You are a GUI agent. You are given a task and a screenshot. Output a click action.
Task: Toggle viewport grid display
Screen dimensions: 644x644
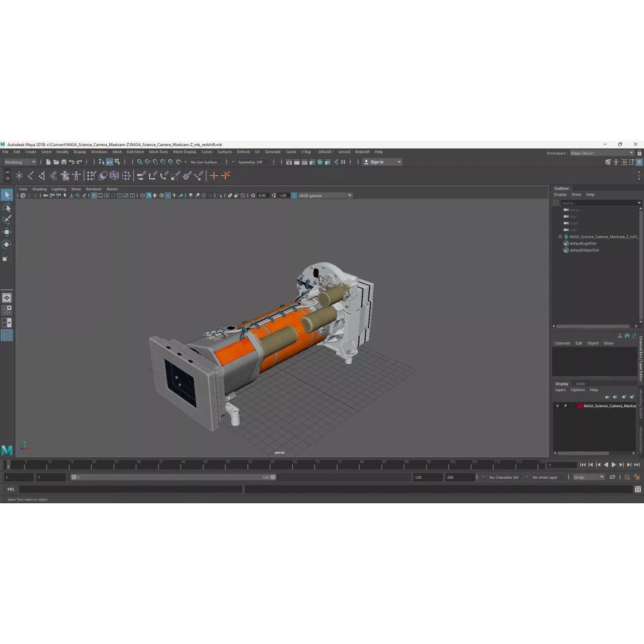point(94,196)
